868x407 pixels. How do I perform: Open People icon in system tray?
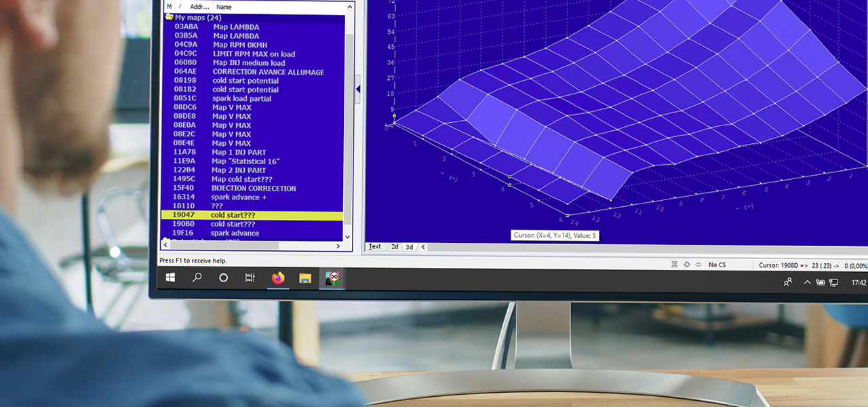tap(788, 282)
